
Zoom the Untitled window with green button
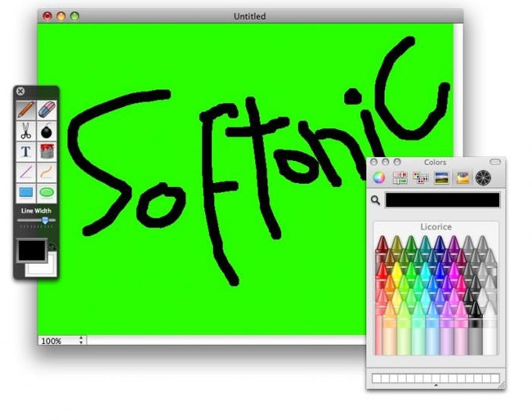point(74,16)
